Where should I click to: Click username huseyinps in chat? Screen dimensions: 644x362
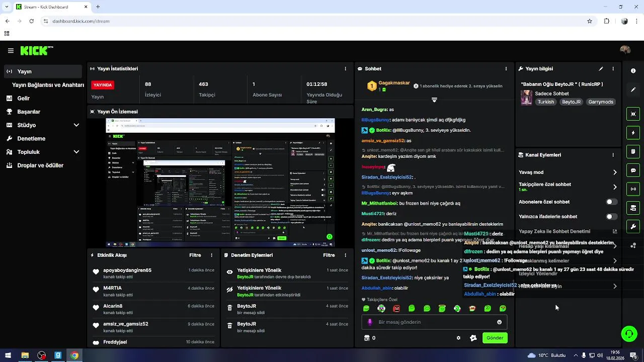pos(373,167)
